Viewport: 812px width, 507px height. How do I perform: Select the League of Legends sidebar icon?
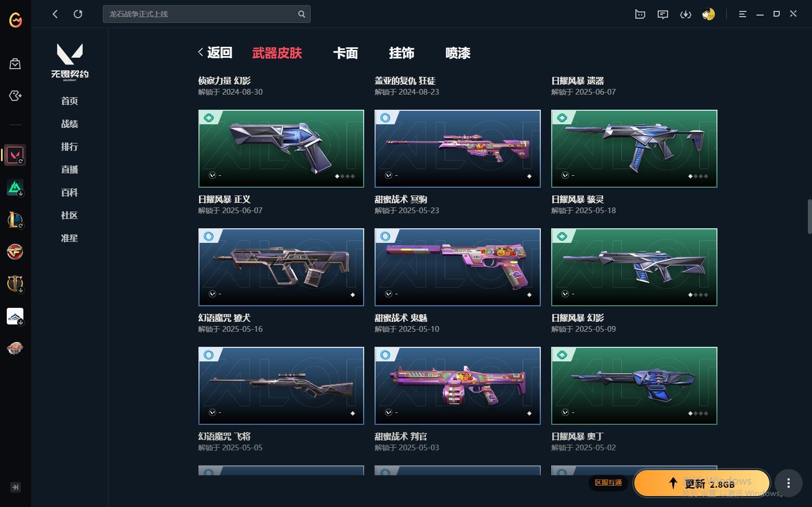coord(15,219)
